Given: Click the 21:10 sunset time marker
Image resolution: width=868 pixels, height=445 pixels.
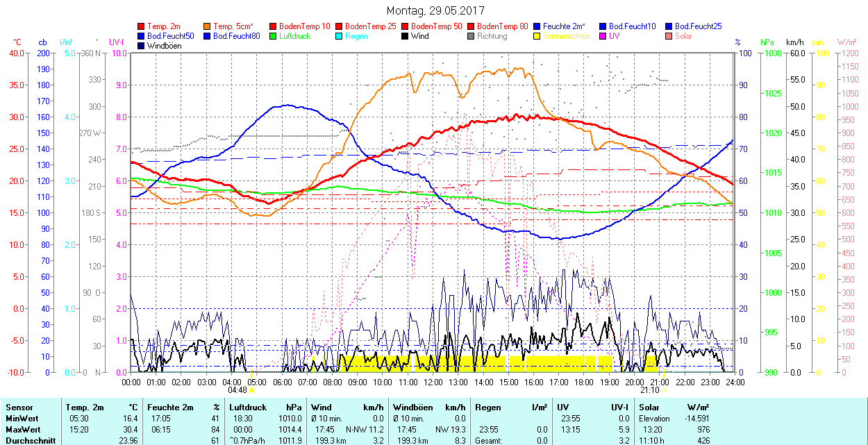Looking at the screenshot, I should (651, 390).
